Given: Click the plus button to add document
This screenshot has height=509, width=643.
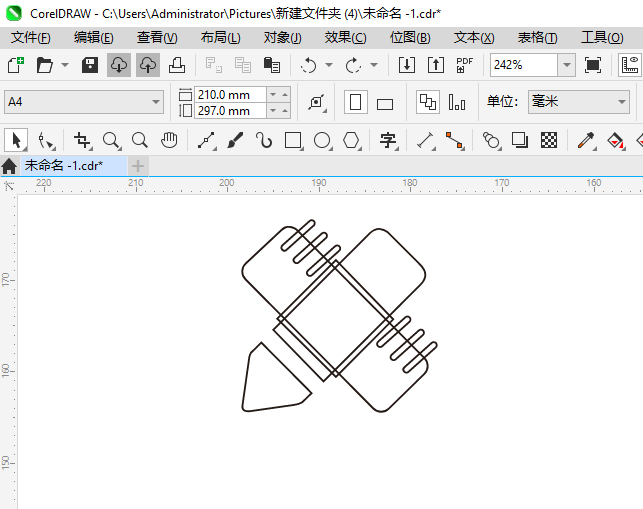Looking at the screenshot, I should point(138,166).
